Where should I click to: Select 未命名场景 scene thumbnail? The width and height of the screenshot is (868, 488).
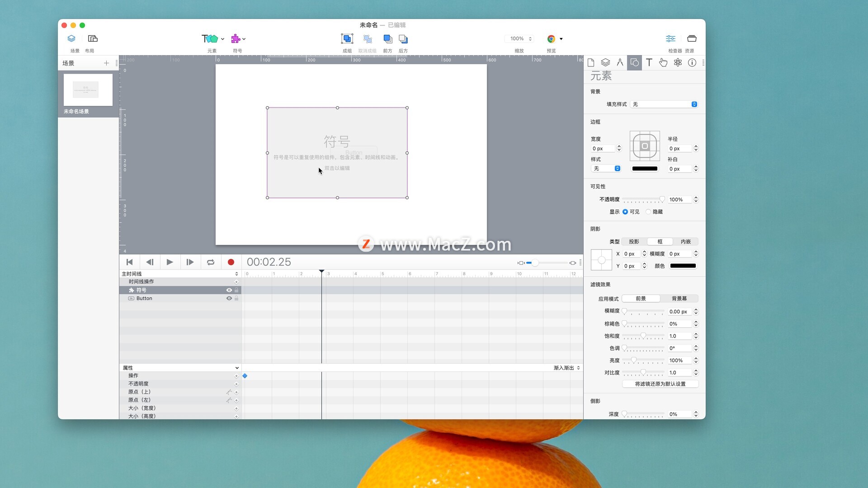(88, 90)
